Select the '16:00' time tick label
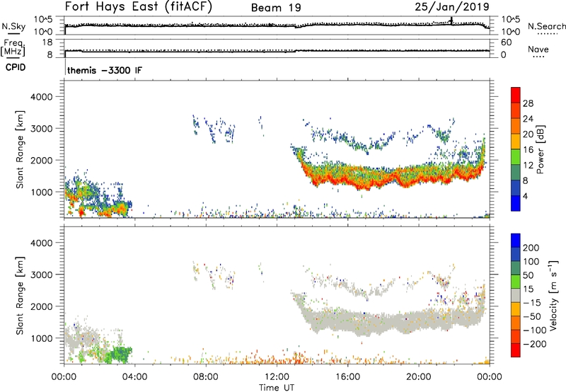The image size is (566, 392). click(347, 377)
